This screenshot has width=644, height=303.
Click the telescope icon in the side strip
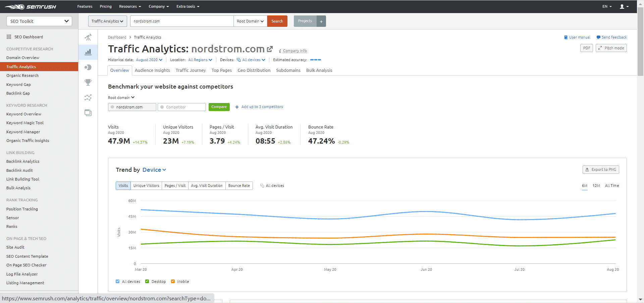[88, 37]
